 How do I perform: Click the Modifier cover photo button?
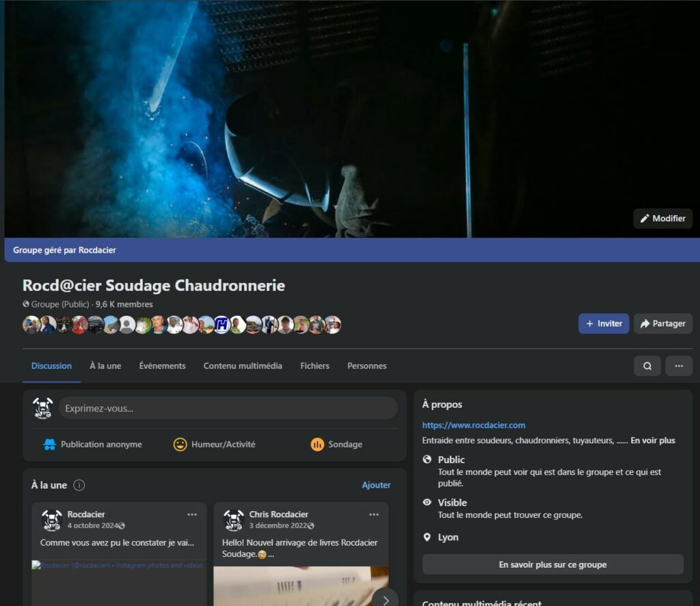coord(662,218)
